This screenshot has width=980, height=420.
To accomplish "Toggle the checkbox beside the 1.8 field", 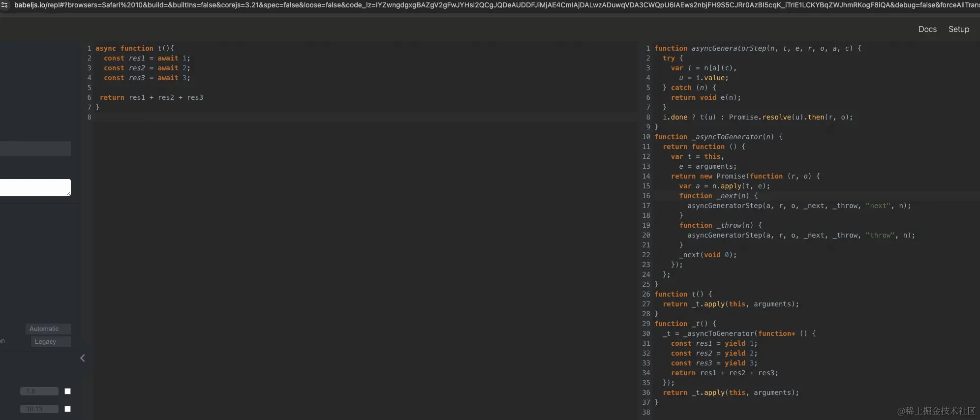I will pos(68,391).
